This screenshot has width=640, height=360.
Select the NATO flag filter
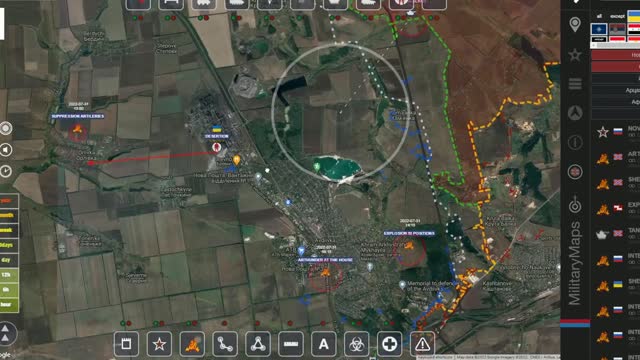coord(599,29)
